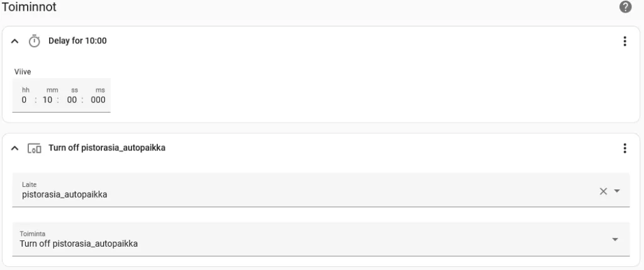644x270 pixels.
Task: Clear the Laite device selection with X
Action: tap(603, 191)
